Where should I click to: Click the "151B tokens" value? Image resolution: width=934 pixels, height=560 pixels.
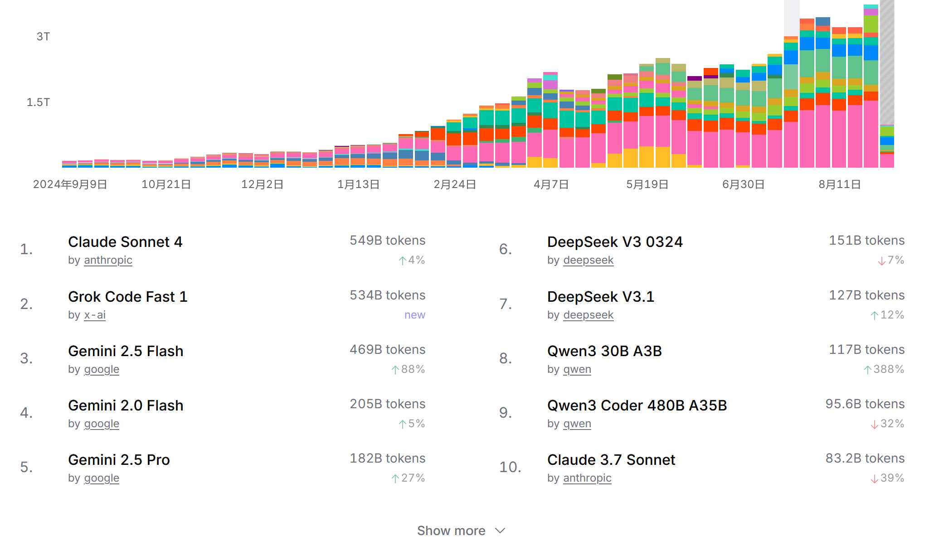tap(867, 241)
